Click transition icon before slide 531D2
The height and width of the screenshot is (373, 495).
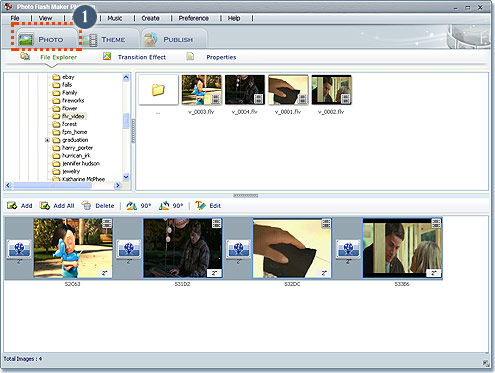(x=129, y=249)
